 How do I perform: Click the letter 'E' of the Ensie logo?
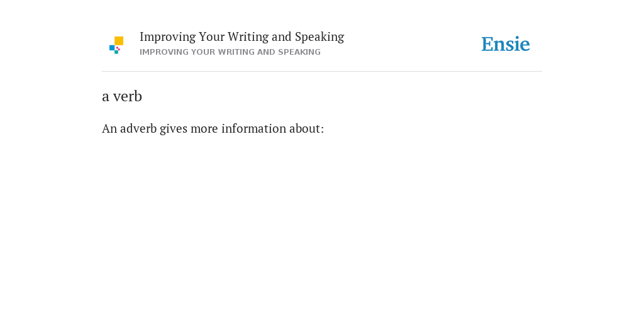pos(487,45)
